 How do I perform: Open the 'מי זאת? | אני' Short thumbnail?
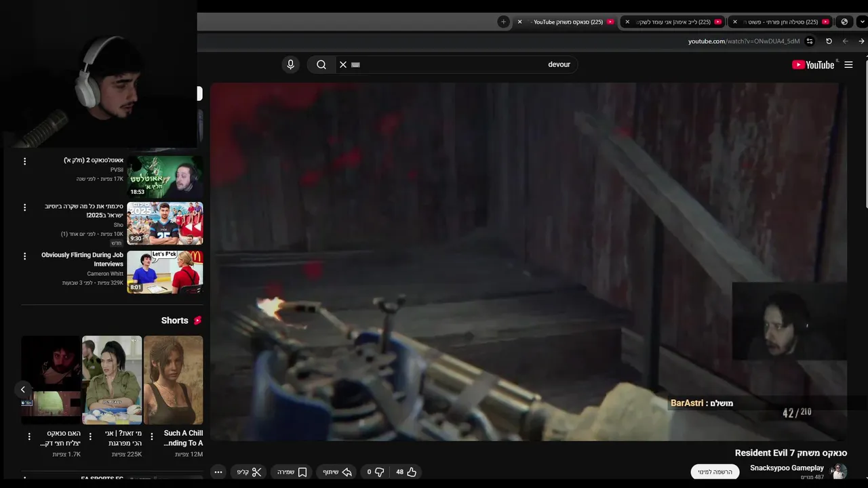[x=112, y=380]
